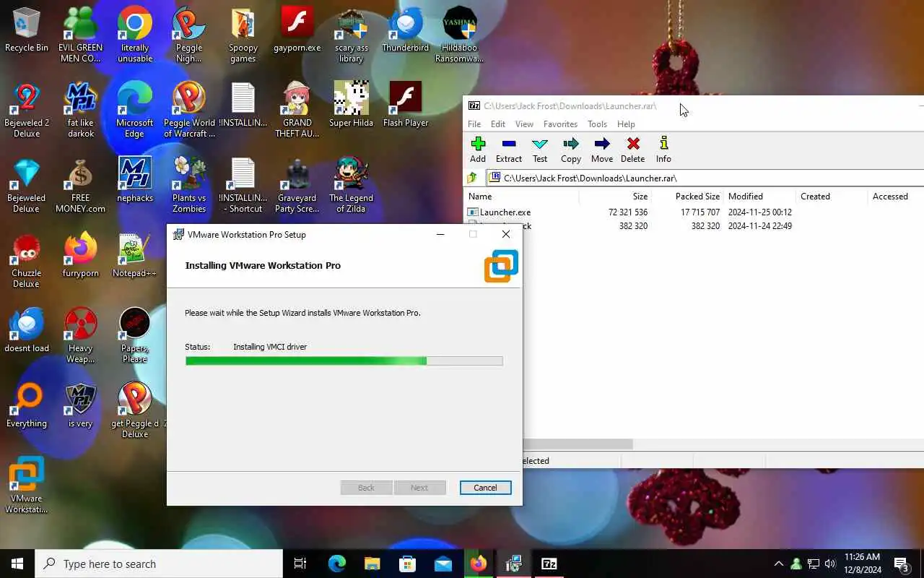
Task: Click the Created column header in 7-Zip
Action: [x=815, y=197]
